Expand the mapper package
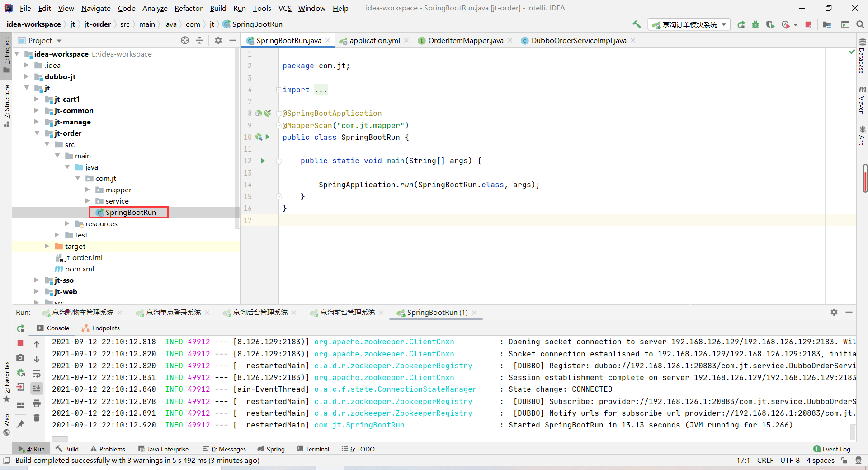This screenshot has width=868, height=470. coord(88,190)
